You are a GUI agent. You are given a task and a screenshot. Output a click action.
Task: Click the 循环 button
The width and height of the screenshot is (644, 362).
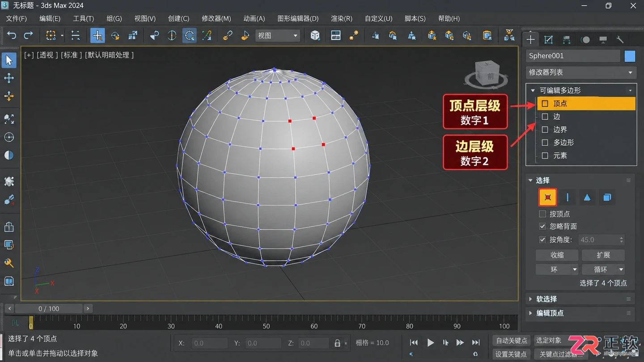(x=600, y=269)
